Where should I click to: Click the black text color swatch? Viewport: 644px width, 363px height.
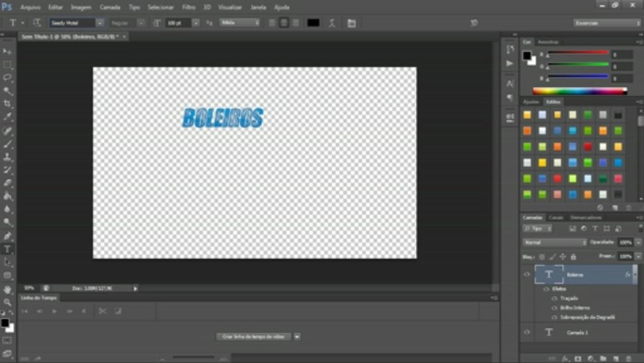(313, 23)
